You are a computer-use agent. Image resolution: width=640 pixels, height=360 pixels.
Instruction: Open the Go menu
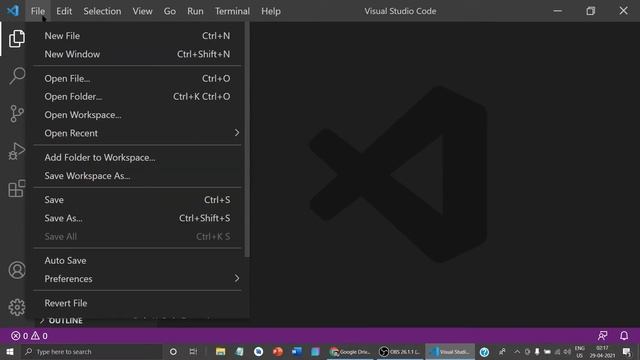pyautogui.click(x=170, y=11)
